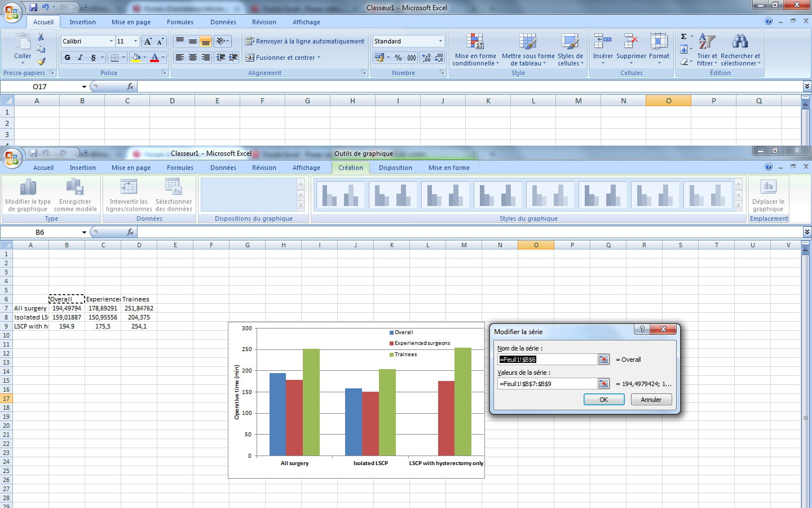Screen dimensions: 812x508
Task: Toggle bold (G) formatting
Action: pyautogui.click(x=68, y=58)
